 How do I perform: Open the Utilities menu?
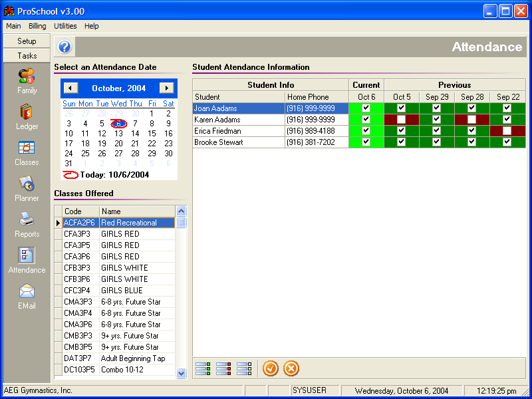tap(65, 26)
